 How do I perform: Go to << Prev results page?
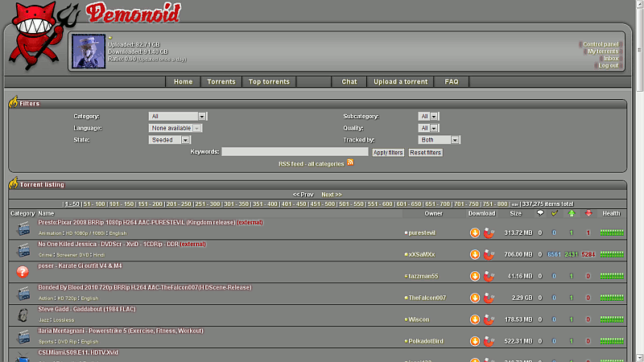coord(303,195)
